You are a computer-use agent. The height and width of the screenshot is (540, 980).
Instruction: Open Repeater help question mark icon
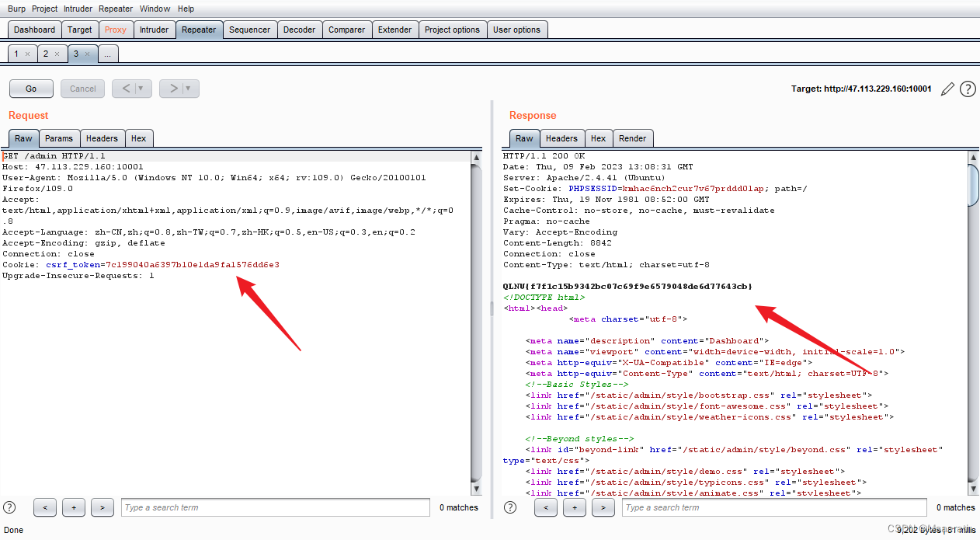click(x=968, y=89)
